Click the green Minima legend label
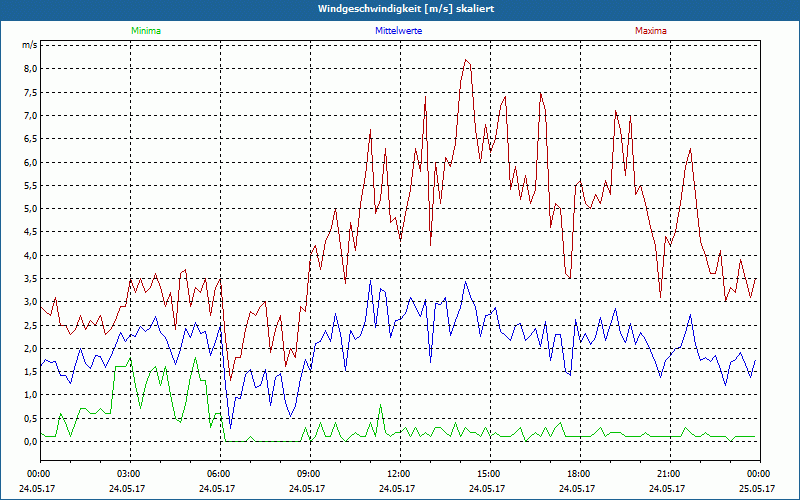The image size is (800, 500). 146,31
